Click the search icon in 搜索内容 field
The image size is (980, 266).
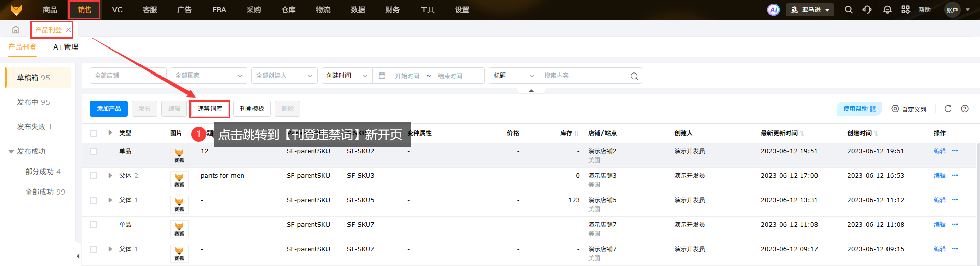pos(634,76)
